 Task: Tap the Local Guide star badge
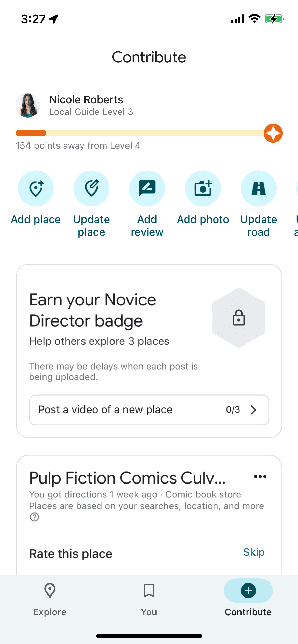tap(273, 133)
